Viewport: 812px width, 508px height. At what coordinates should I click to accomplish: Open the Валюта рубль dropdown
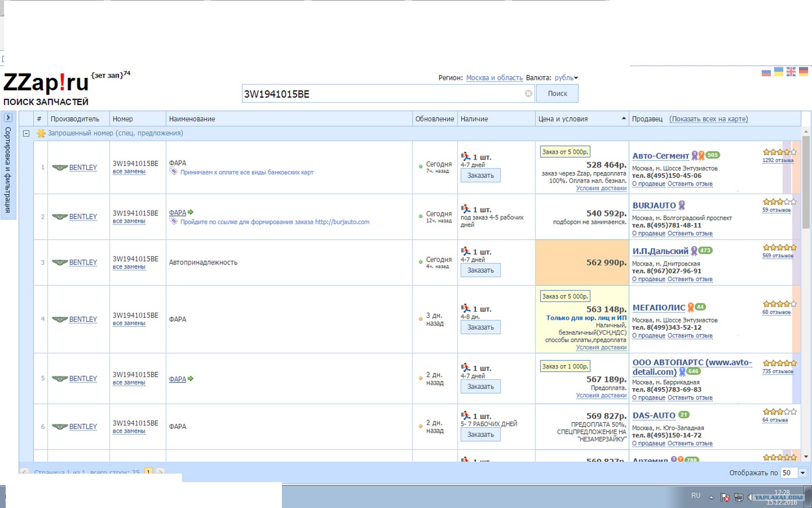pos(566,78)
